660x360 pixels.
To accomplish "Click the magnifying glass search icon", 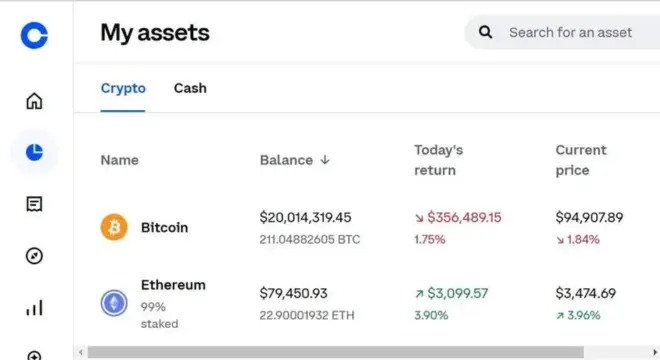I will 485,32.
